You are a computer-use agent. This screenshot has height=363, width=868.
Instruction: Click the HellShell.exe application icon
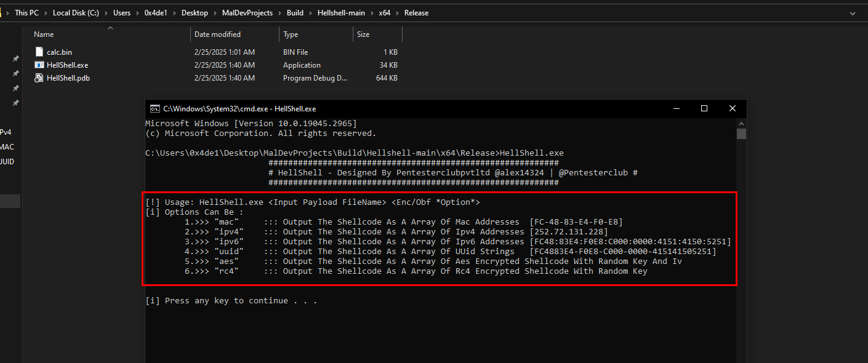pyautogui.click(x=39, y=65)
